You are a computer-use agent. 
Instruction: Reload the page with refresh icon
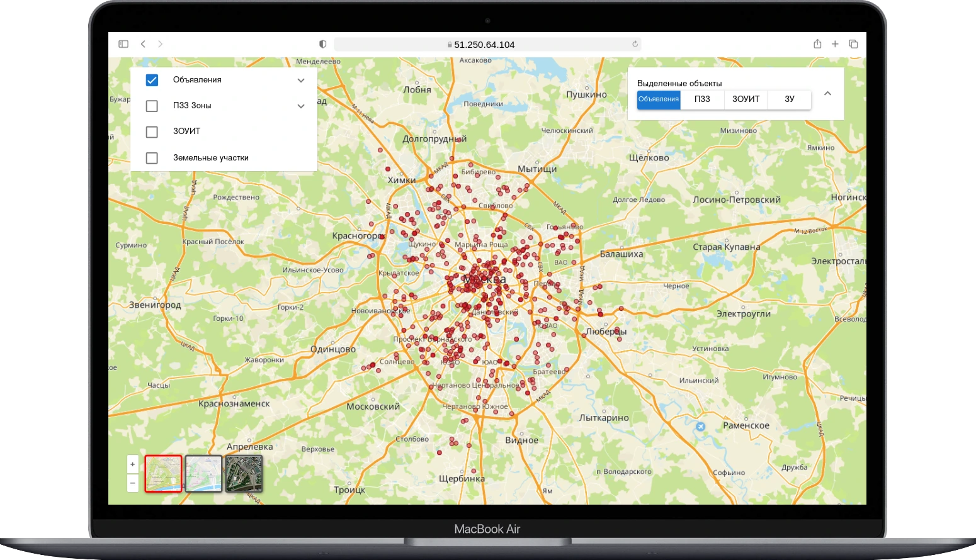[635, 44]
